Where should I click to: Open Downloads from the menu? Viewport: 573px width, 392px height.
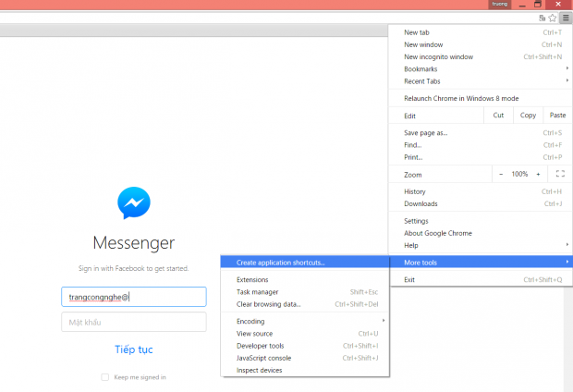pos(480,203)
